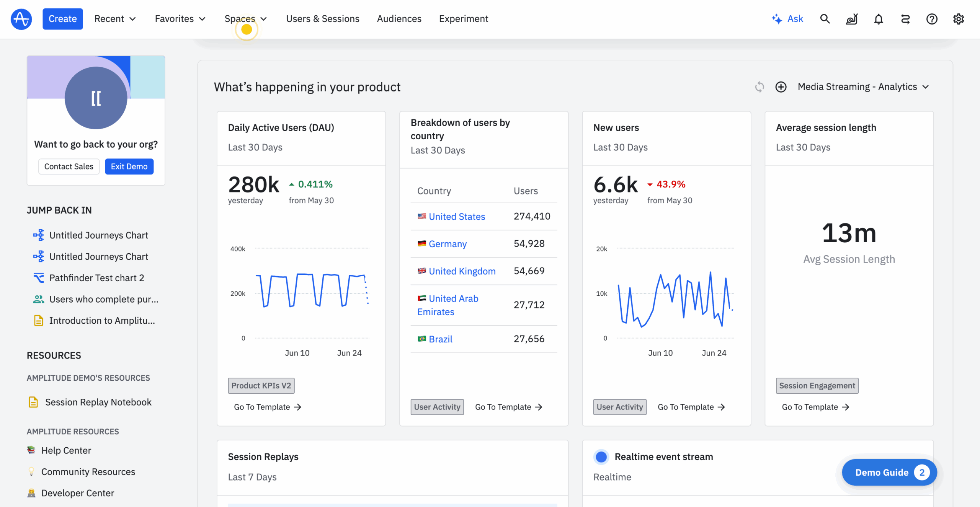Click the Exit Demo button
This screenshot has width=980, height=507.
129,166
